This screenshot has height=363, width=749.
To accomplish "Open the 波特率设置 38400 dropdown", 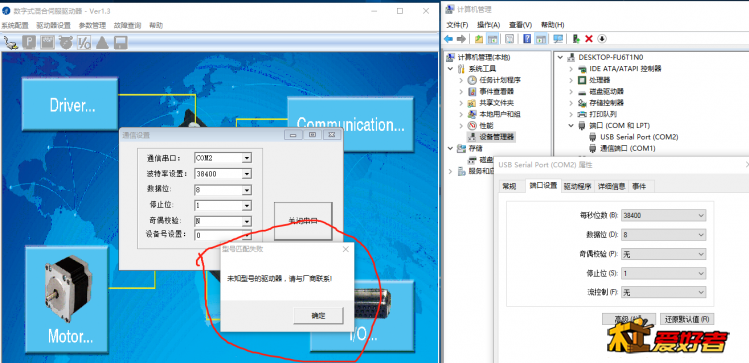I will coord(246,174).
